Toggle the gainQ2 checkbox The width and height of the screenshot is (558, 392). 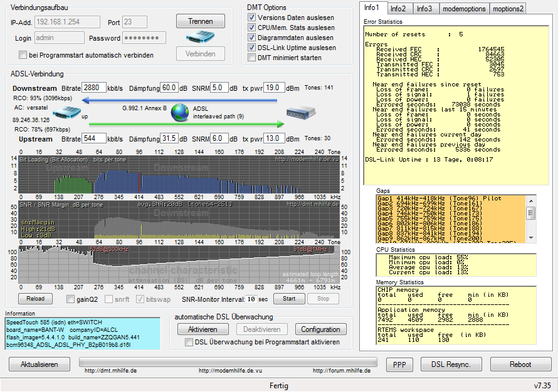71,299
